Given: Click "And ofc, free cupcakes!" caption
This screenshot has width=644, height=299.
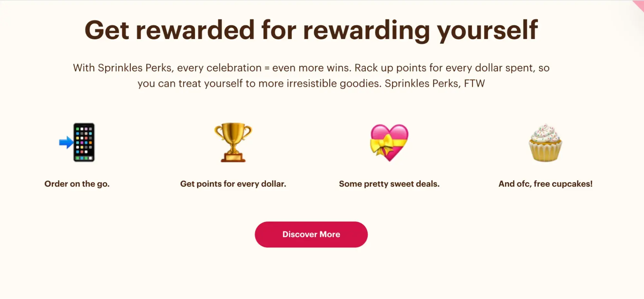Looking at the screenshot, I should coord(545,184).
